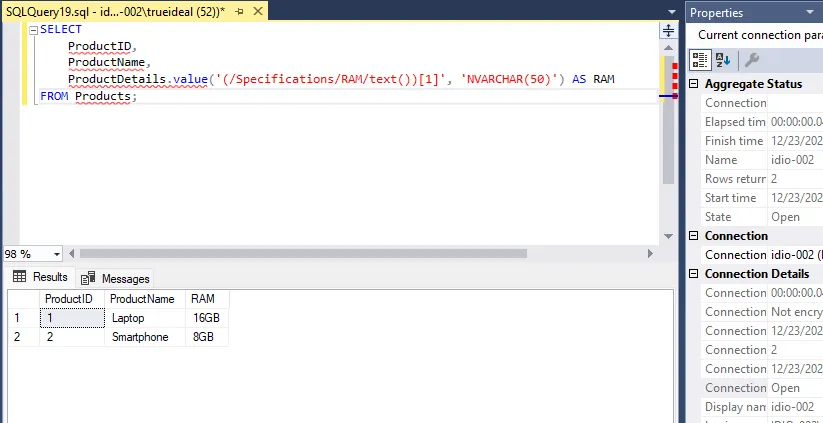
Task: Collapse the Aggregate Status section
Action: 695,84
